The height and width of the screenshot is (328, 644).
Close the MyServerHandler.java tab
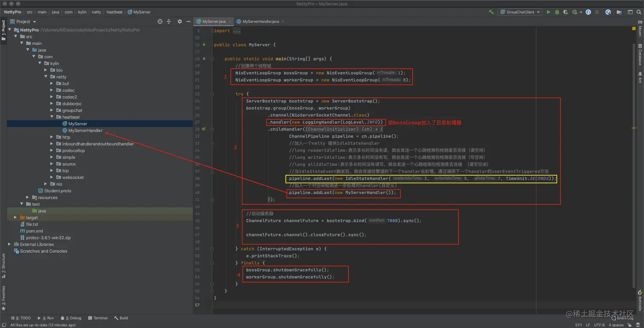tap(283, 21)
